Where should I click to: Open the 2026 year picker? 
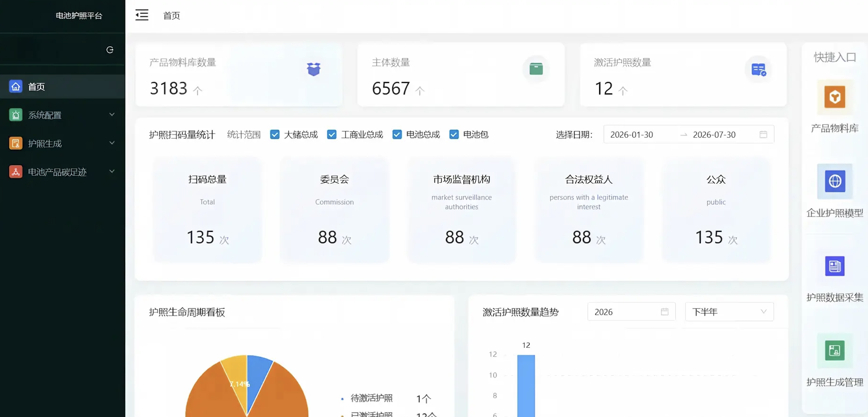[631, 312]
